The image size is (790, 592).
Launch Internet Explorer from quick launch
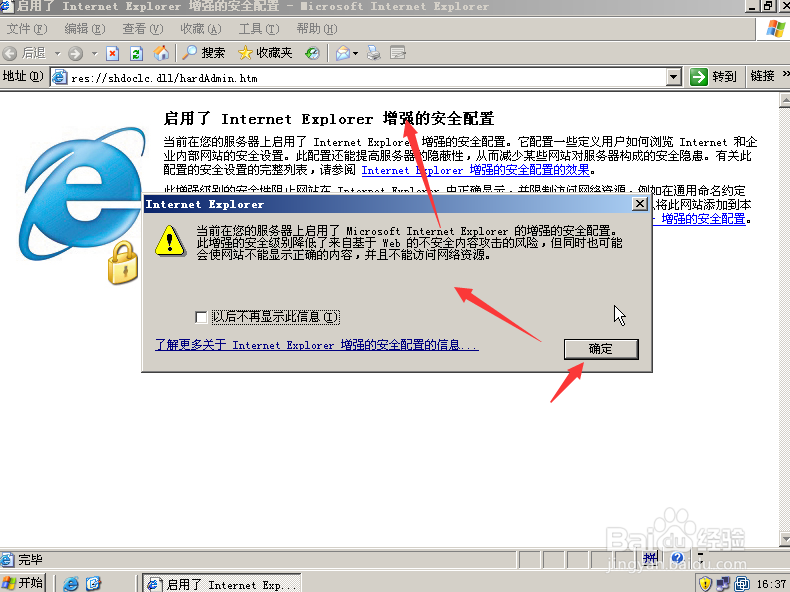click(x=71, y=583)
